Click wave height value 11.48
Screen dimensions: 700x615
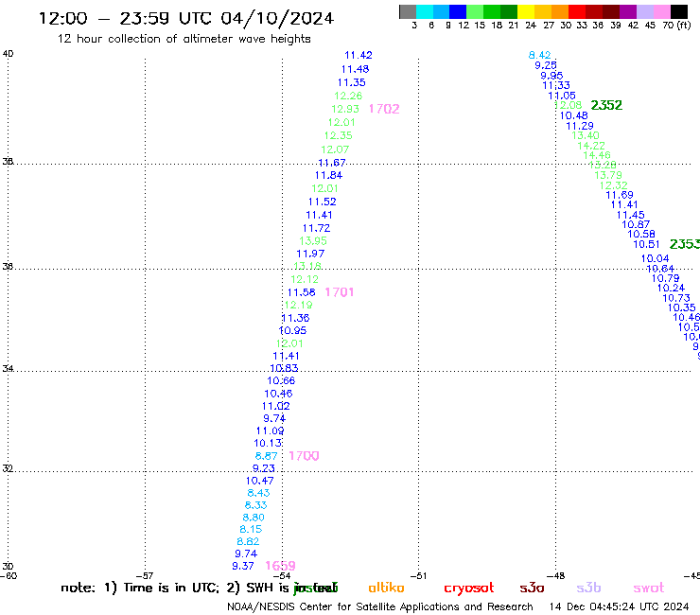pyautogui.click(x=355, y=69)
